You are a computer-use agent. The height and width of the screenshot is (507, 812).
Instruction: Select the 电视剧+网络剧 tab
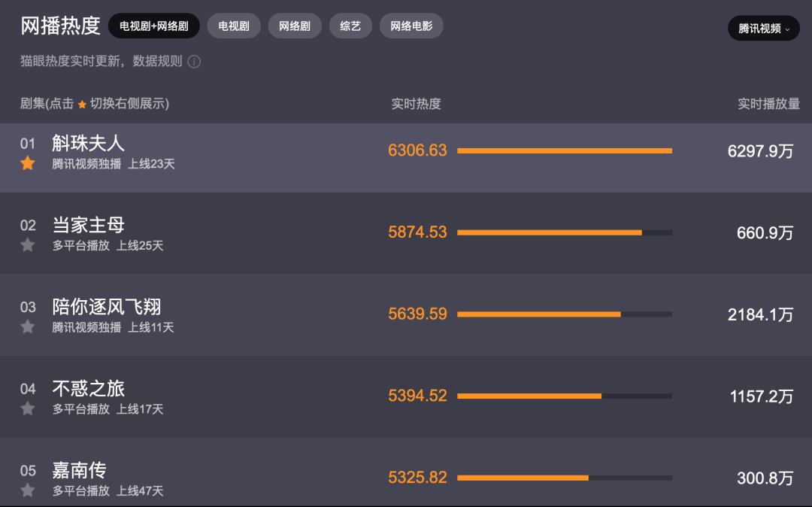coord(154,26)
